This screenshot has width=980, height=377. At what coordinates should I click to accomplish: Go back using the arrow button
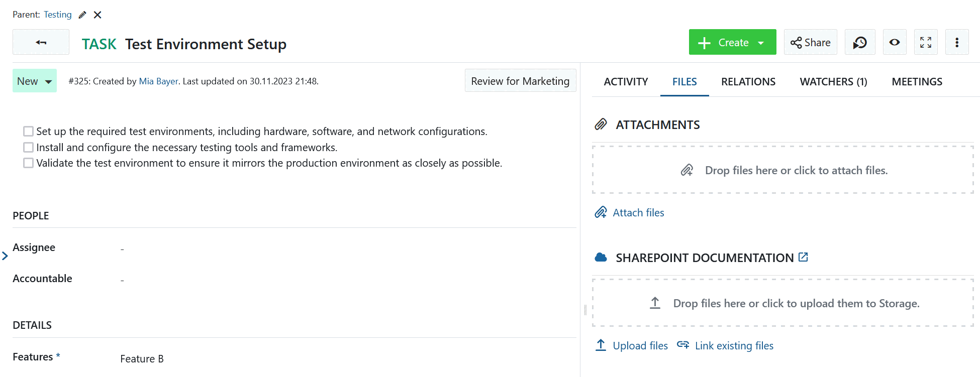tap(41, 42)
